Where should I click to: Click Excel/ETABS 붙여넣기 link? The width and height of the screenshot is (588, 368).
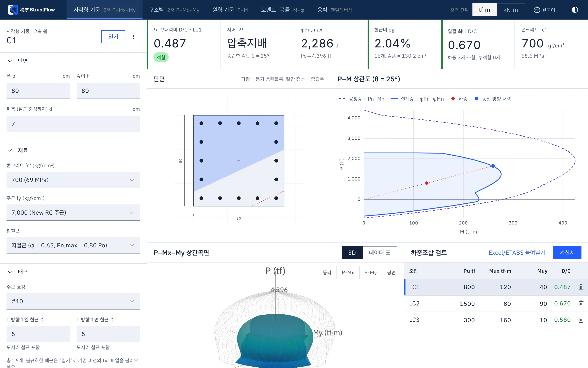517,253
